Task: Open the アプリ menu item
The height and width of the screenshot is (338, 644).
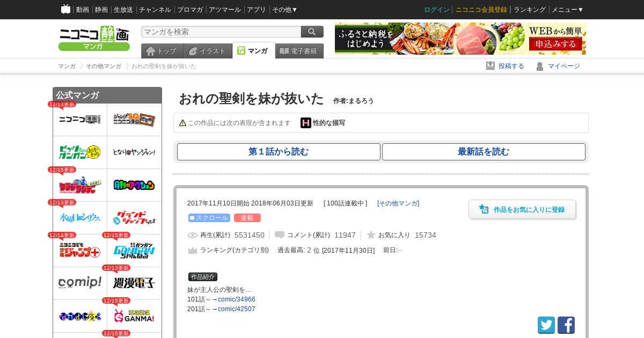Action: (x=257, y=10)
